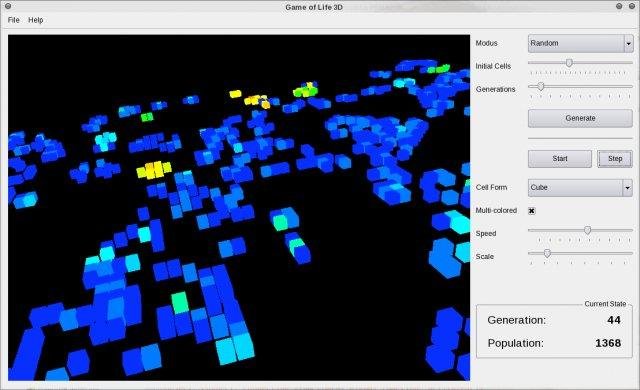Open the Help menu
Viewport: 640px width, 390px height.
coord(36,20)
